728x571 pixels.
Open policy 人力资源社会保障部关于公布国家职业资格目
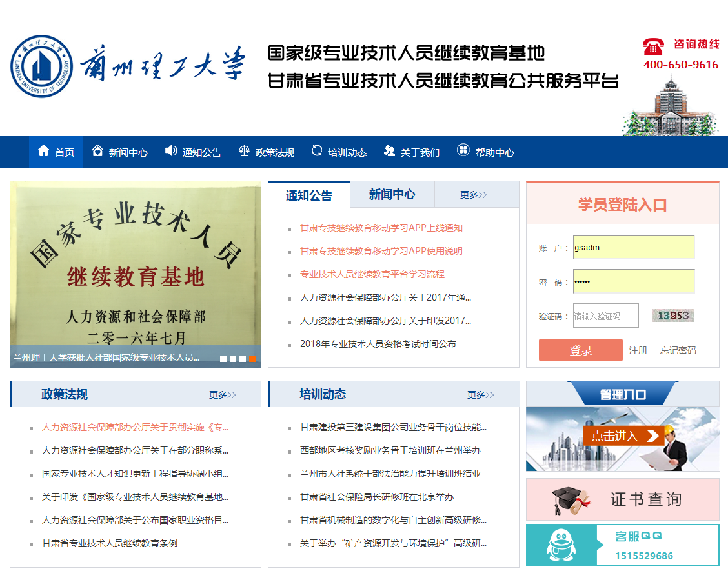point(135,521)
